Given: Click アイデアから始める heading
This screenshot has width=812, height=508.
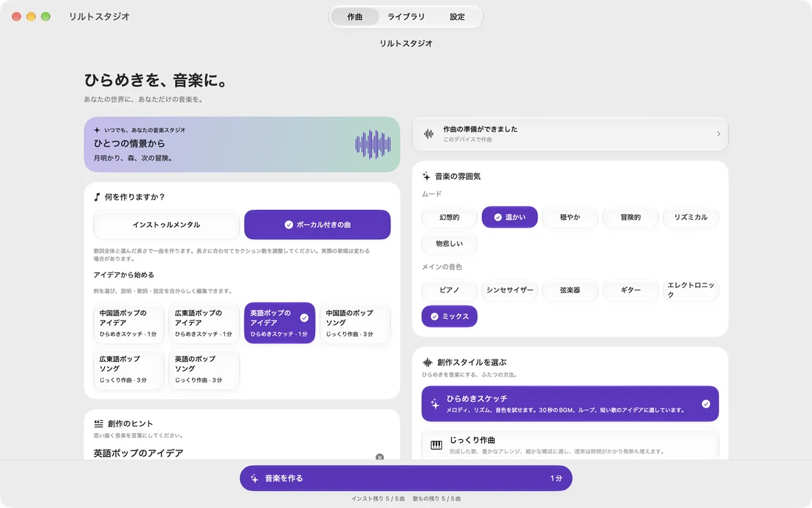Looking at the screenshot, I should pos(124,275).
